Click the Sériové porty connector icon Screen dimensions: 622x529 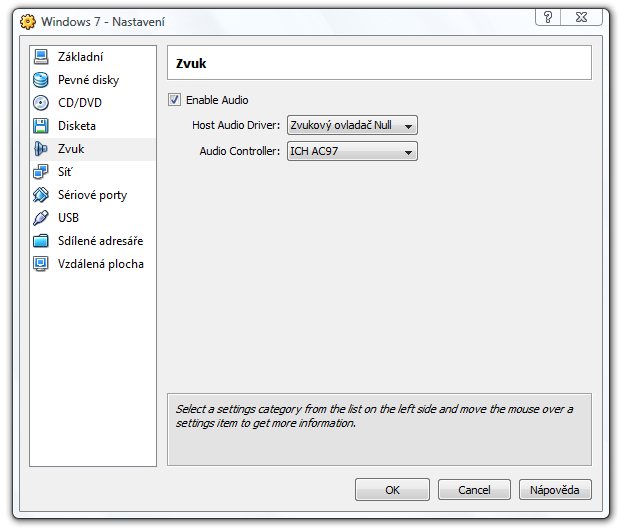pyautogui.click(x=41, y=195)
